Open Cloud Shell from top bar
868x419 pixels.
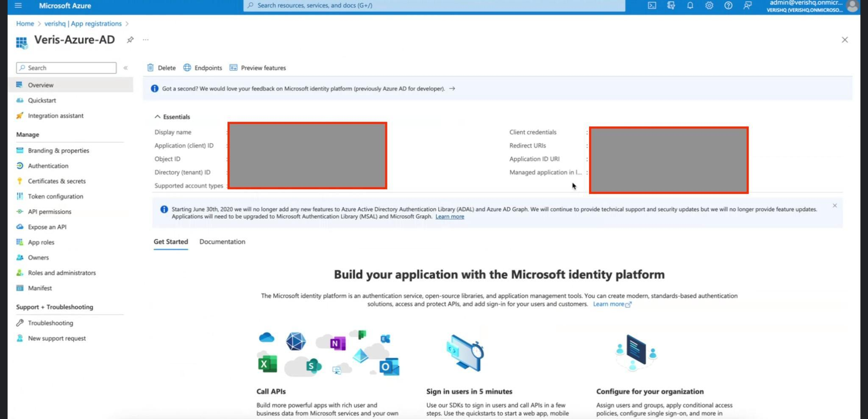(x=652, y=6)
